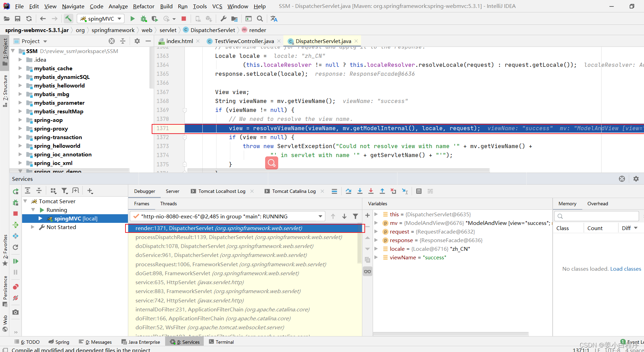Switch to the Threads tab
This screenshot has height=352, width=644.
click(x=168, y=204)
